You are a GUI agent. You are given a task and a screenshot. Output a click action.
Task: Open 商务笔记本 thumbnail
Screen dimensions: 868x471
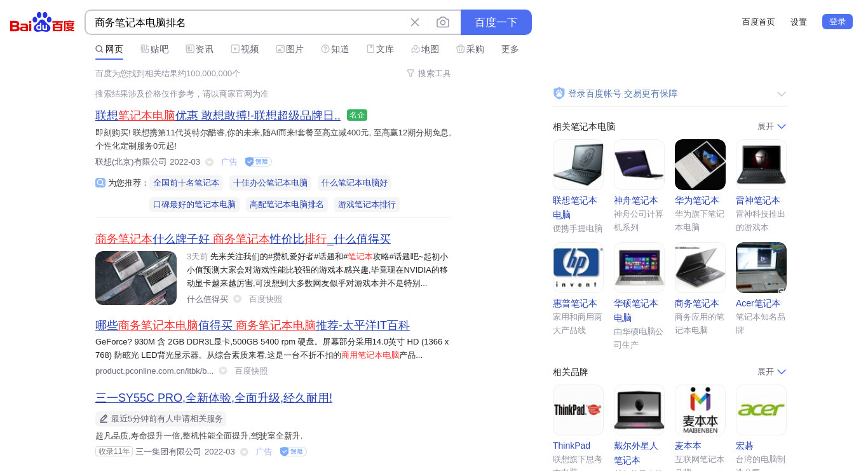(x=700, y=268)
